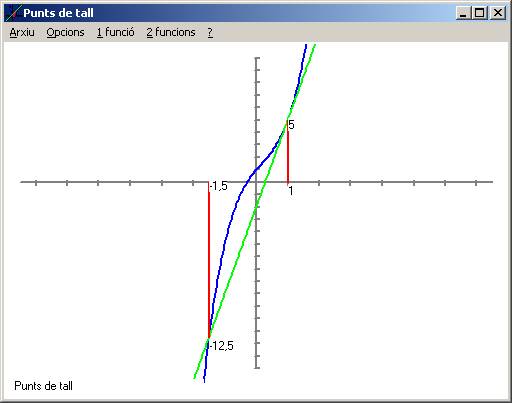Open the Arxiu menu
512x403 pixels.
tap(22, 32)
